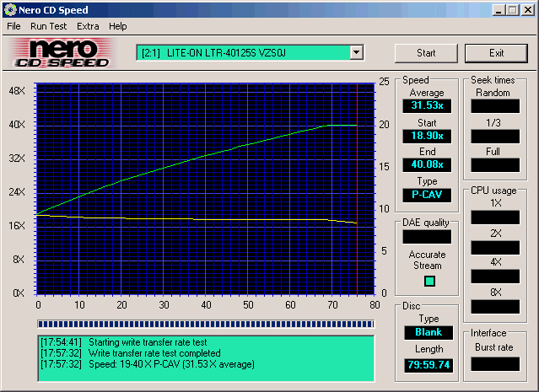
Task: Open the File menu
Action: pyautogui.click(x=13, y=26)
